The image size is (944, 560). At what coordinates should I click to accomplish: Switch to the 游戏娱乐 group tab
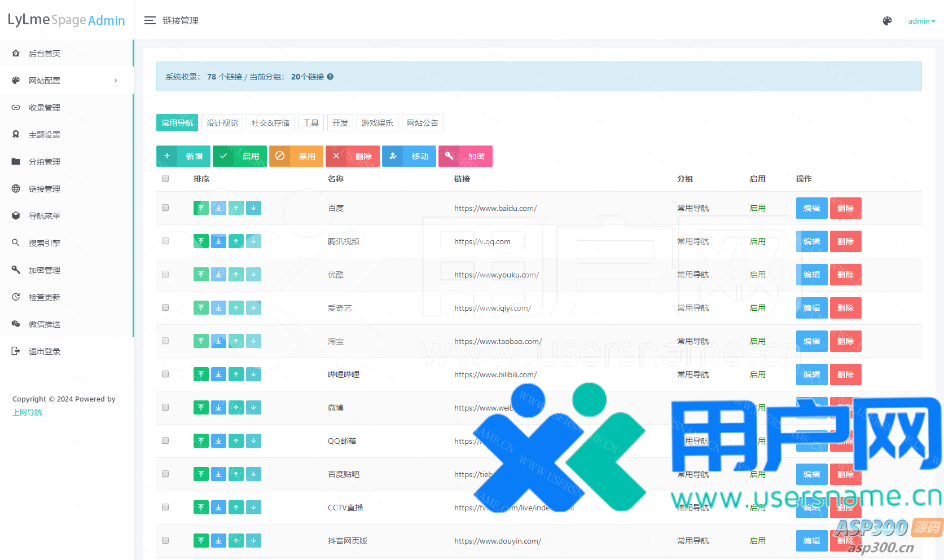(377, 123)
